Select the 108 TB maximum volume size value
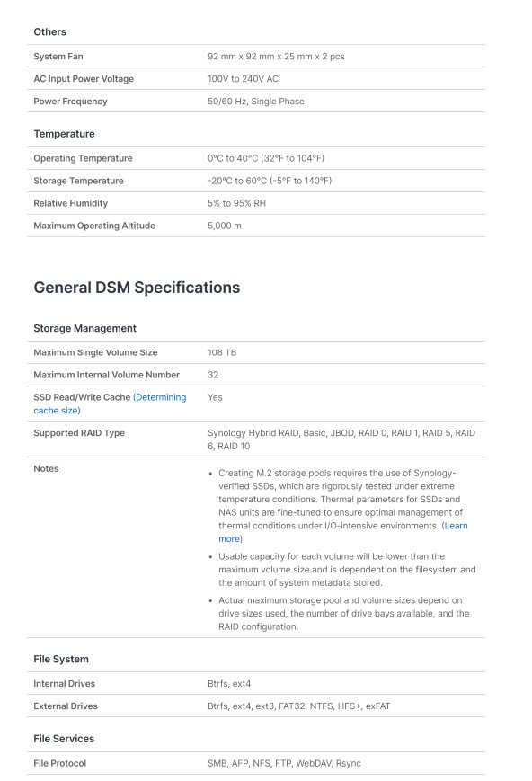The width and height of the screenshot is (532, 781). [x=222, y=352]
